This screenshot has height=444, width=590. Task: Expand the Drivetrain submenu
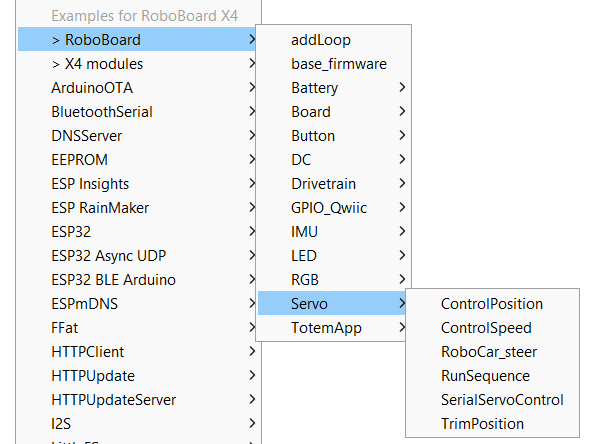(333, 184)
